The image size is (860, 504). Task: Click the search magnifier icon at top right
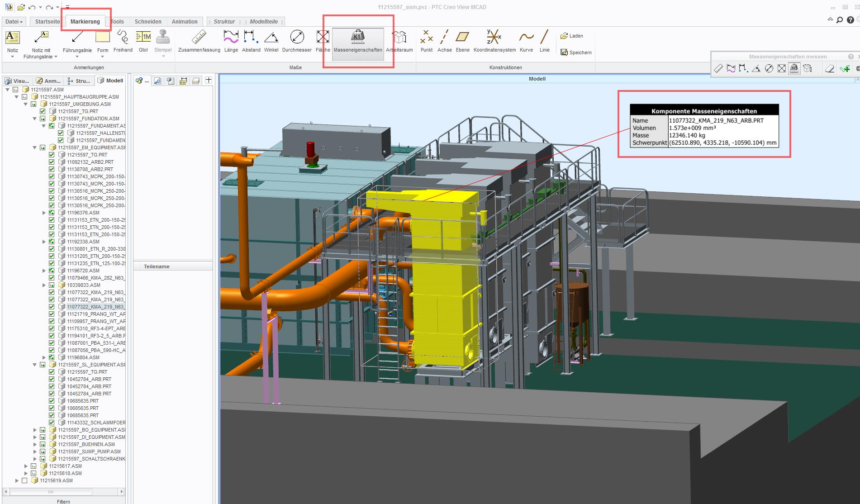(x=840, y=20)
